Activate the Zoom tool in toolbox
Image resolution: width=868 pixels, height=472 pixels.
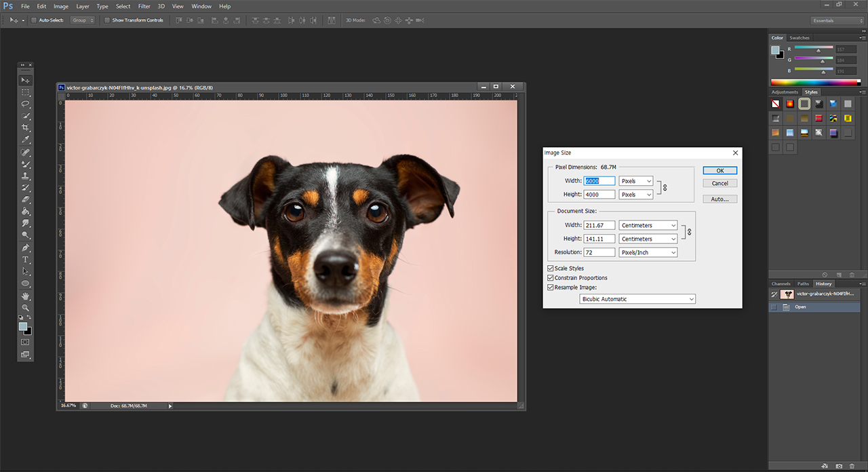point(26,308)
